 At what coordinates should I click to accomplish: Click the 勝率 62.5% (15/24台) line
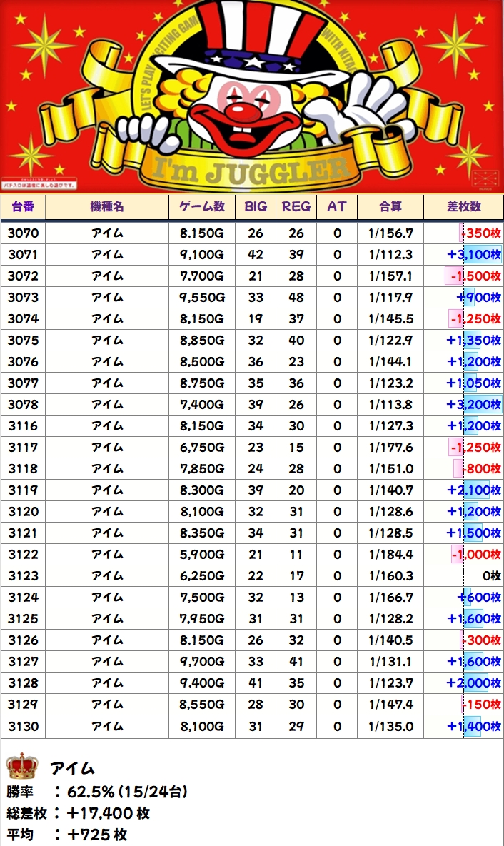pos(97,792)
